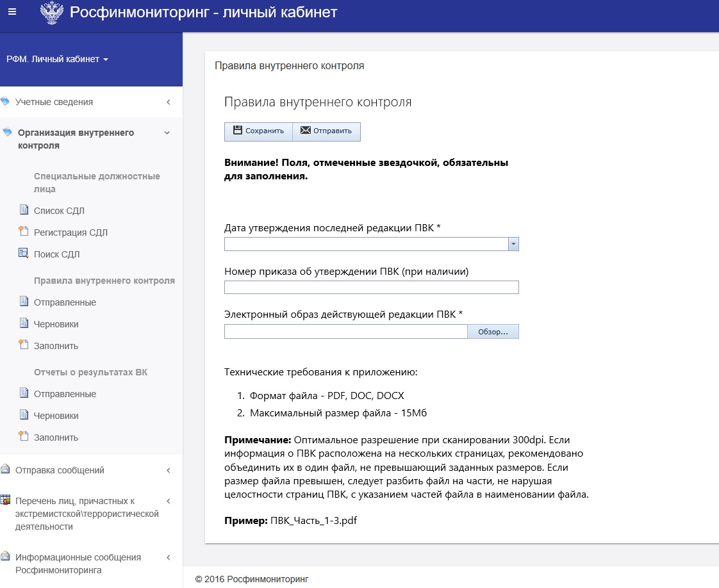Screen dimensions: 719x588
Task: Open Отправленные under Отчеты о результатах ВК
Action: (x=65, y=394)
